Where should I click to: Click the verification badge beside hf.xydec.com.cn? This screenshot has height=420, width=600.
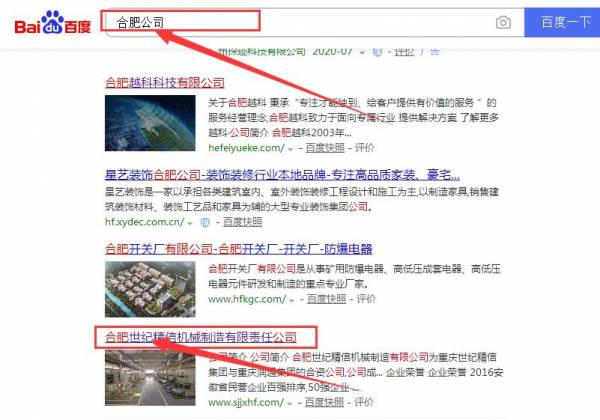(205, 222)
